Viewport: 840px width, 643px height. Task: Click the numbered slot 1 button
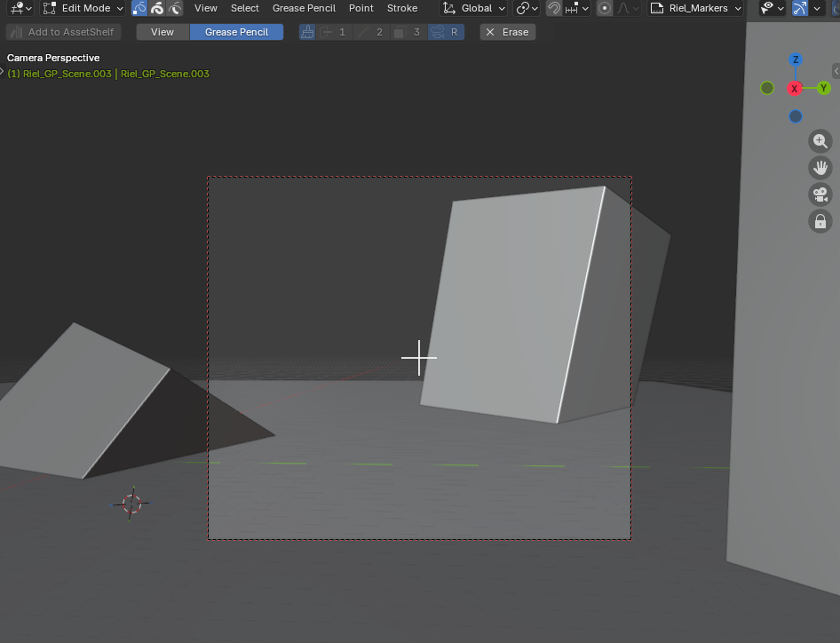point(334,32)
